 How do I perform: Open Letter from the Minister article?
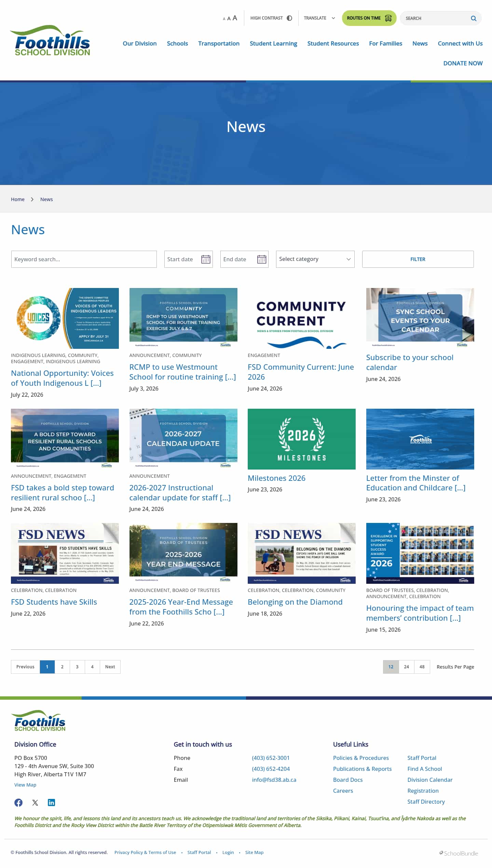416,483
